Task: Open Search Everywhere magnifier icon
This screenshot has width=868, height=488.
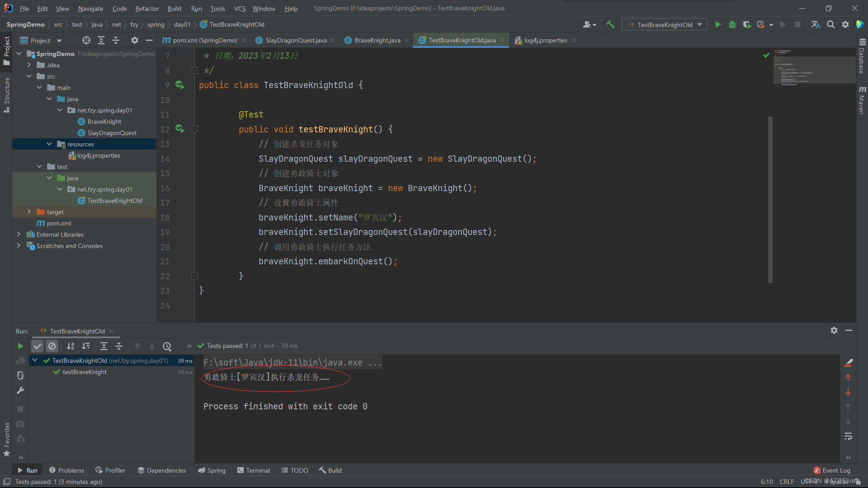Action: (x=830, y=25)
